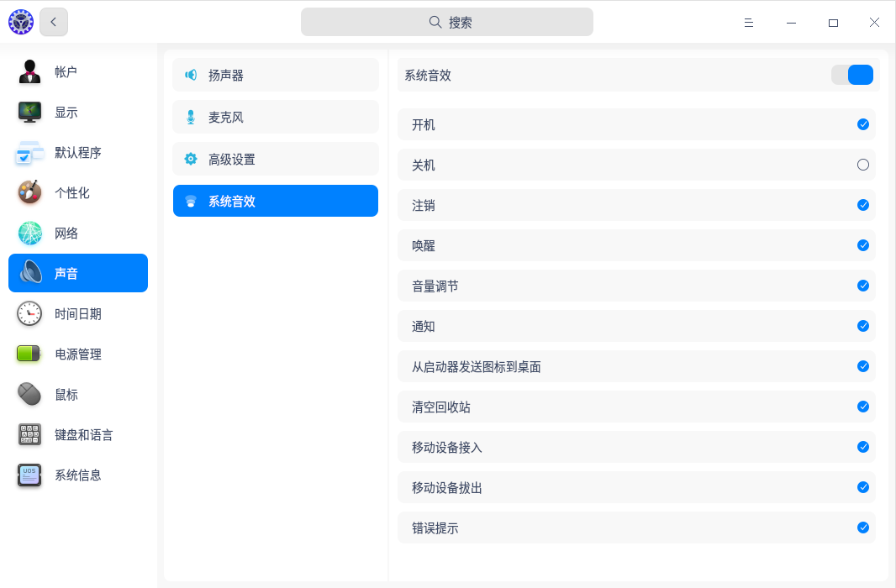Uncheck the 清空回收站 sound effect

point(862,407)
